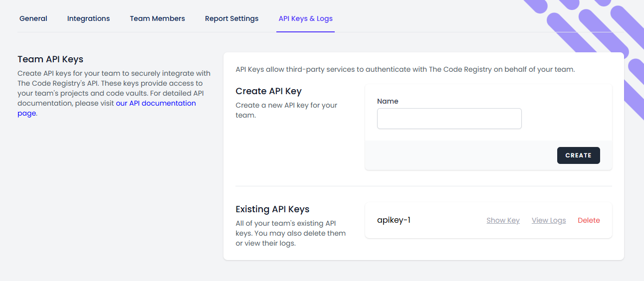Click the Team API Keys heading

pyautogui.click(x=50, y=59)
